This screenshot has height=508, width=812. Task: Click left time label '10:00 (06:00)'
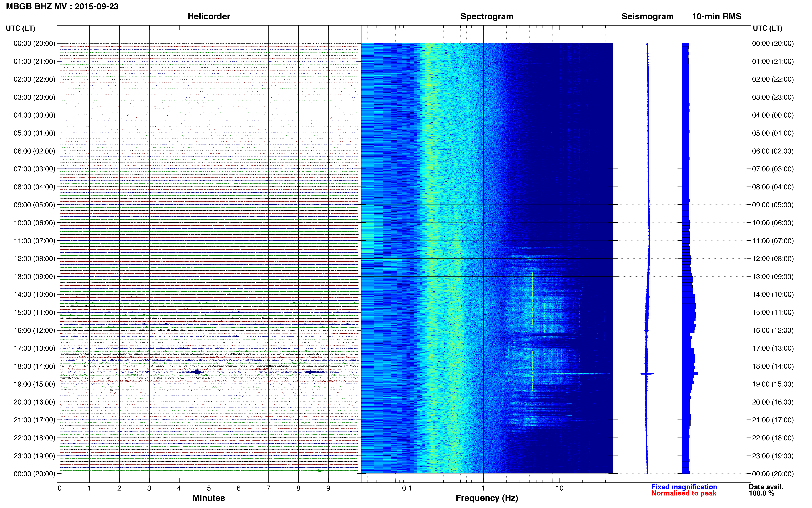pyautogui.click(x=34, y=223)
